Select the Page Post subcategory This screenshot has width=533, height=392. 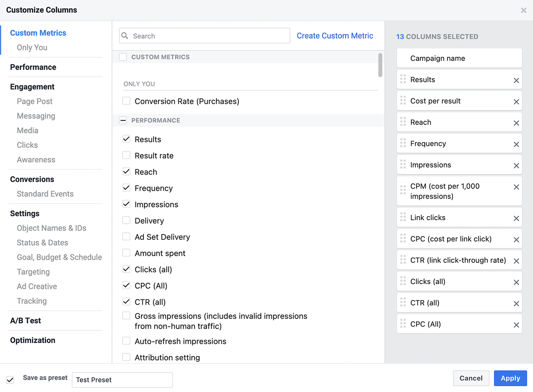click(x=35, y=101)
